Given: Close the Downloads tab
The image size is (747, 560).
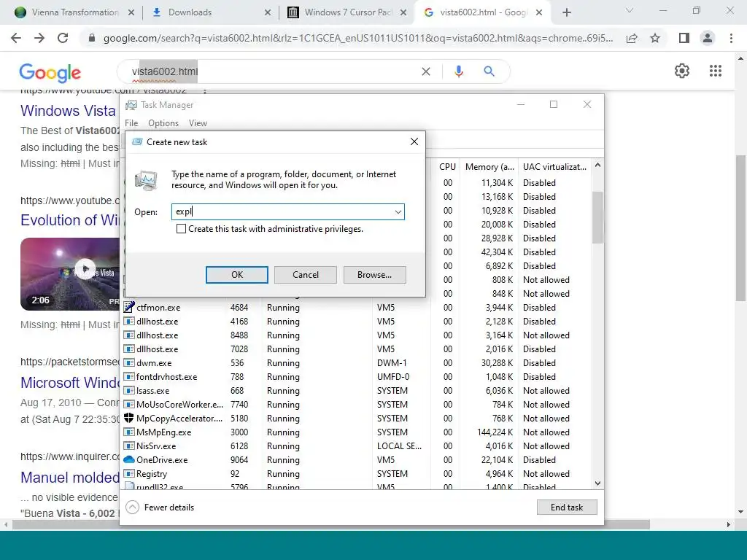Looking at the screenshot, I should tap(268, 12).
